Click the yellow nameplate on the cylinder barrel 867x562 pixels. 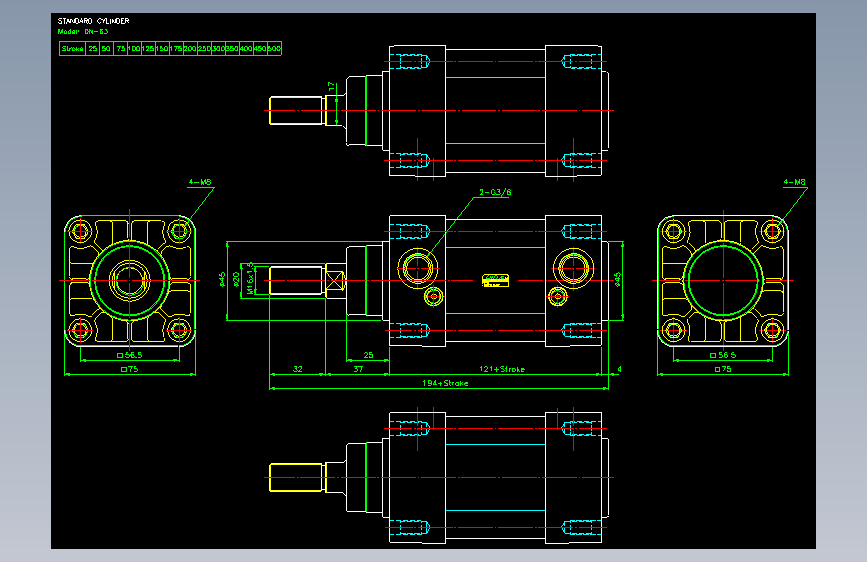[x=495, y=280]
